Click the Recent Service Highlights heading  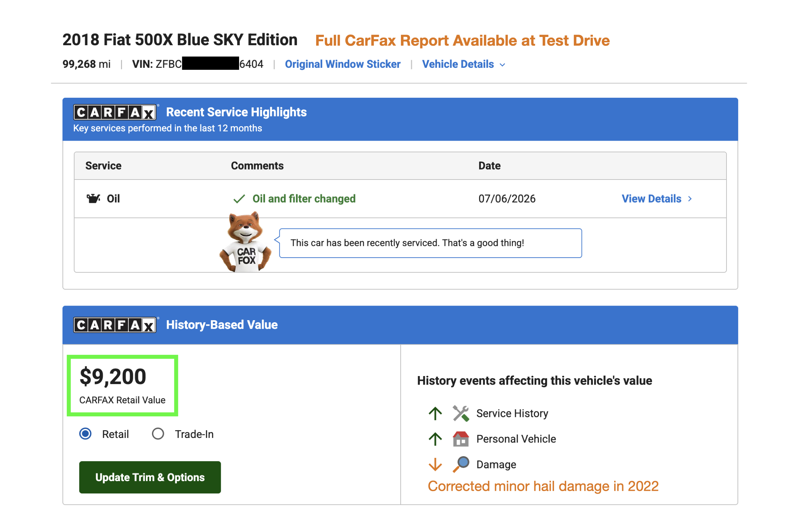click(236, 112)
